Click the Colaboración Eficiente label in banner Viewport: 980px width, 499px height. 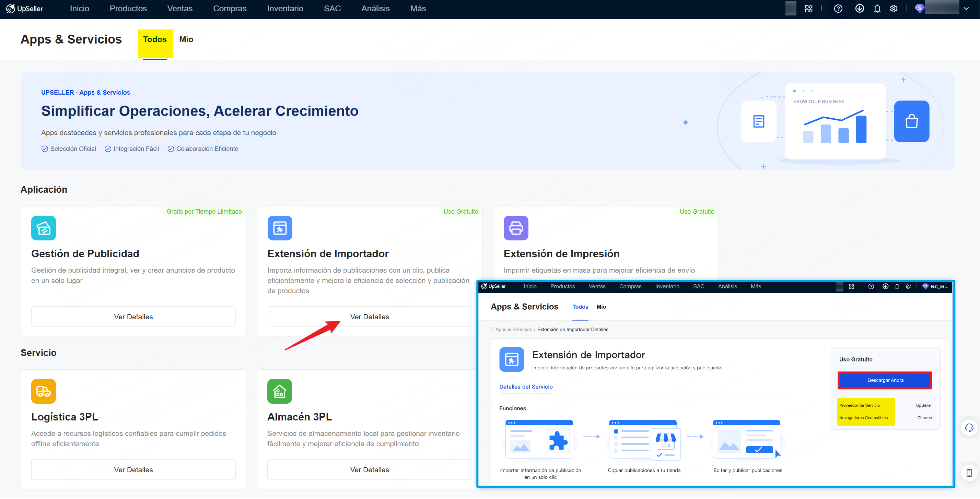tap(207, 149)
